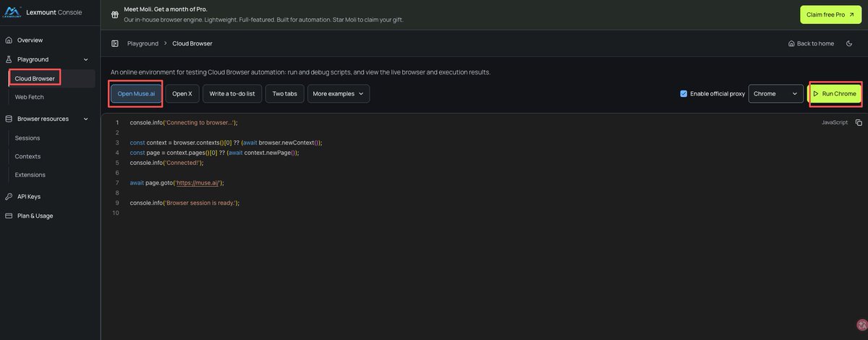Toggle the sidebar panel icon
This screenshot has height=340, width=868.
pyautogui.click(x=115, y=43)
